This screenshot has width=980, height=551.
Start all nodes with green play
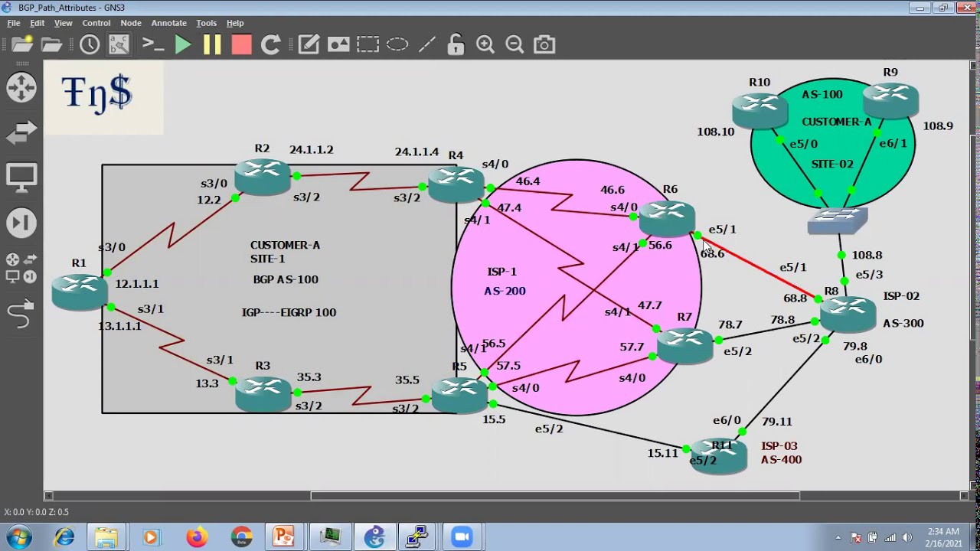click(182, 44)
